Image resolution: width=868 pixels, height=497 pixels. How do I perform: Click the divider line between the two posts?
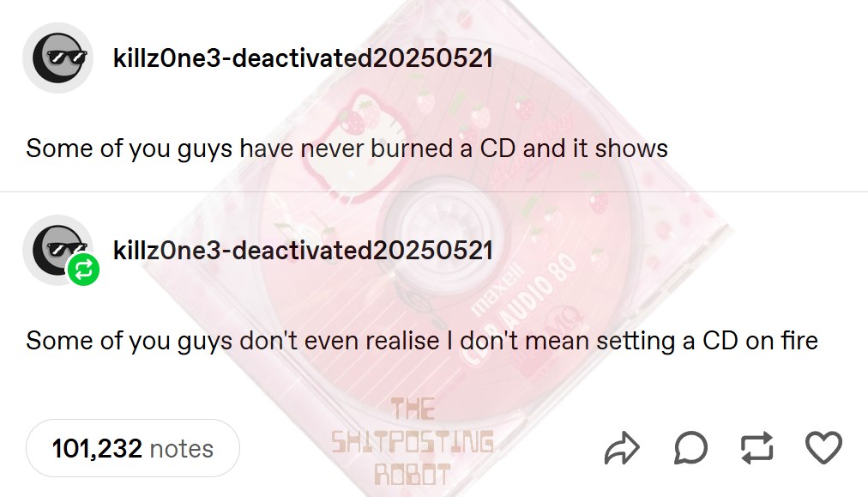pos(434,191)
